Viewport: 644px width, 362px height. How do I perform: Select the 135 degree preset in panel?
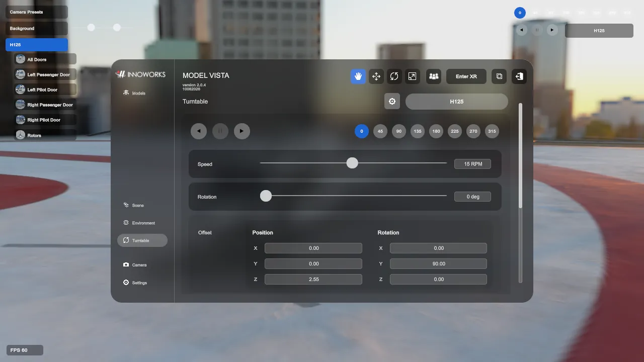tap(418, 131)
